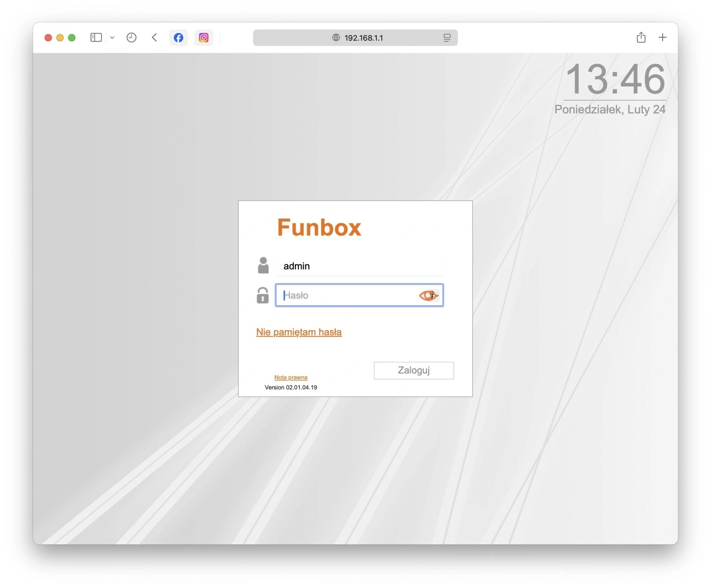Click the Version 02.01.04.19 text

[x=291, y=387]
